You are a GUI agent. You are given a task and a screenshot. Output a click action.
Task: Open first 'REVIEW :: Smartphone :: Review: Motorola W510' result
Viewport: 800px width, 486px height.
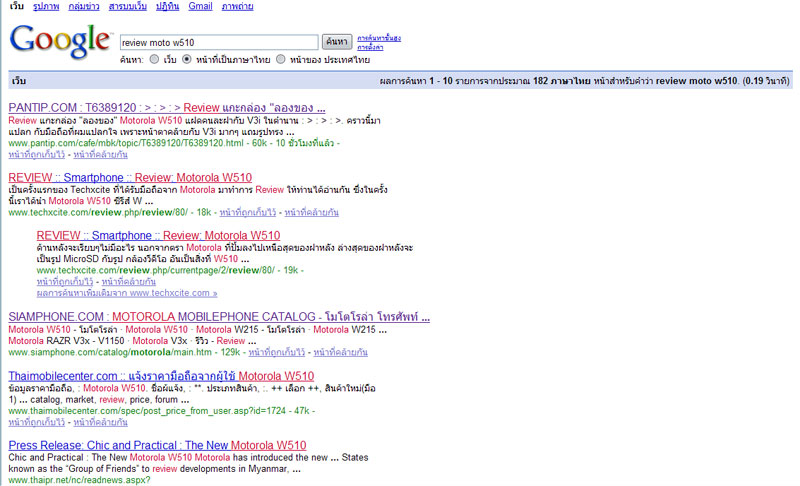tap(130, 177)
